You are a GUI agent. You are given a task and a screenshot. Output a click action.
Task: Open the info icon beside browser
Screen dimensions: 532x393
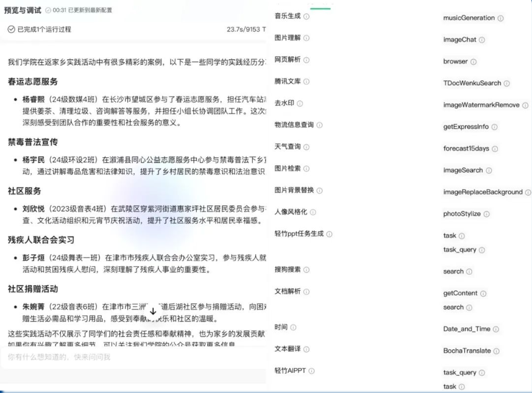tap(473, 62)
